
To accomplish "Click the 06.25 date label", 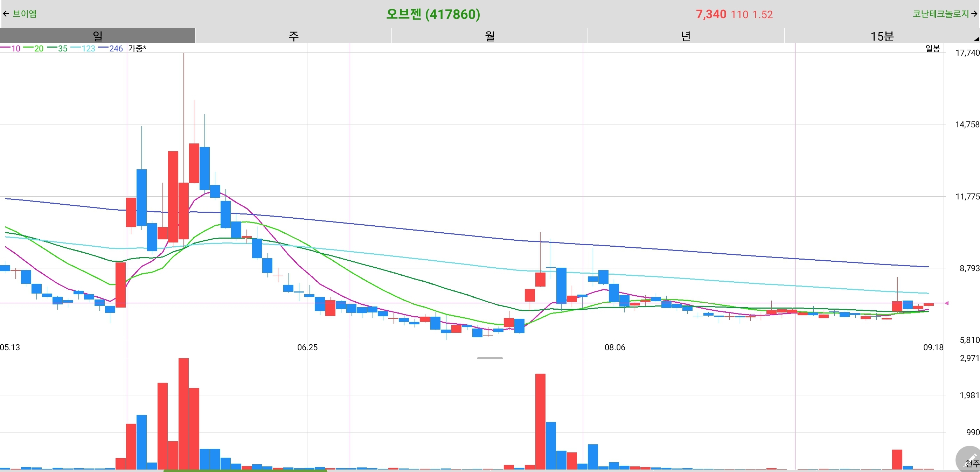I will [x=307, y=347].
